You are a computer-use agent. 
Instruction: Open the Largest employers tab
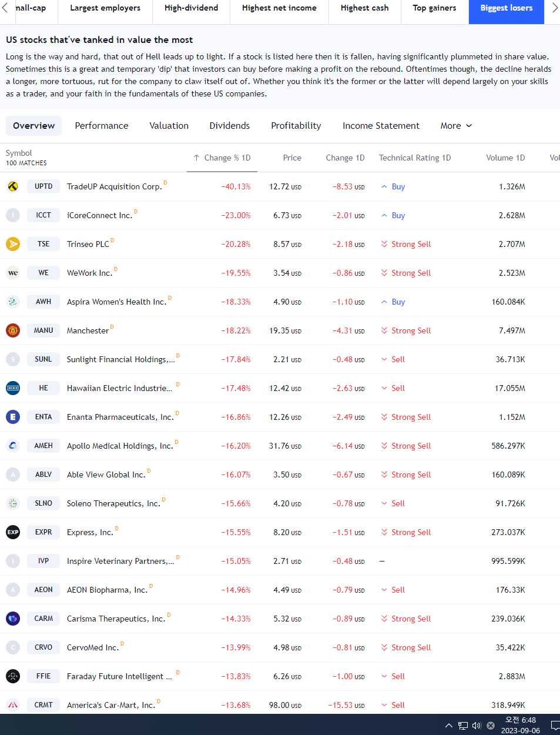(105, 8)
